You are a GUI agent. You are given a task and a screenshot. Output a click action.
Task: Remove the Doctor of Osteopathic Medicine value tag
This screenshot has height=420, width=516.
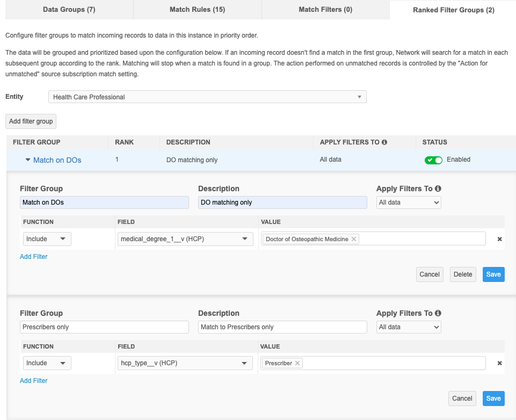(354, 239)
